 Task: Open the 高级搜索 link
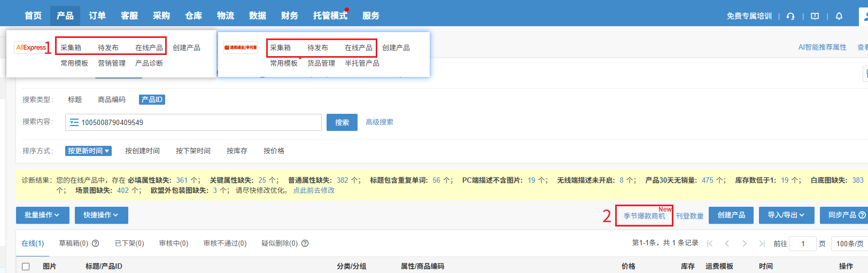(x=379, y=122)
